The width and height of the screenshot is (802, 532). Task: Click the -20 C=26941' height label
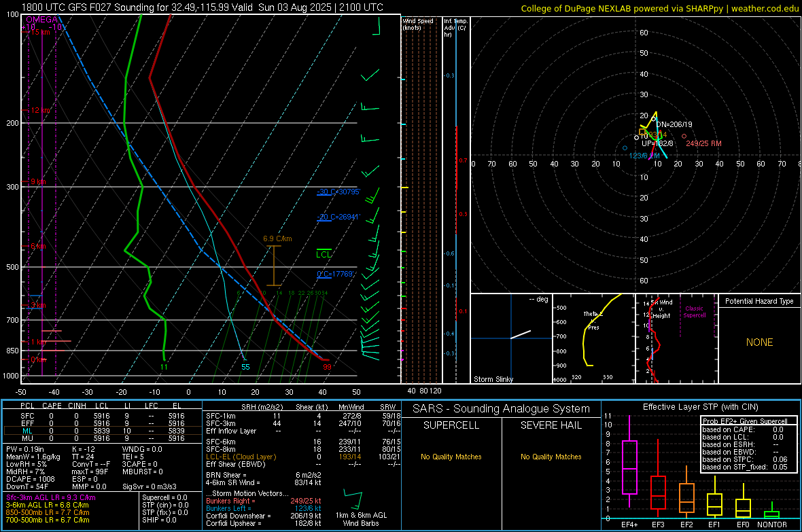click(x=338, y=216)
